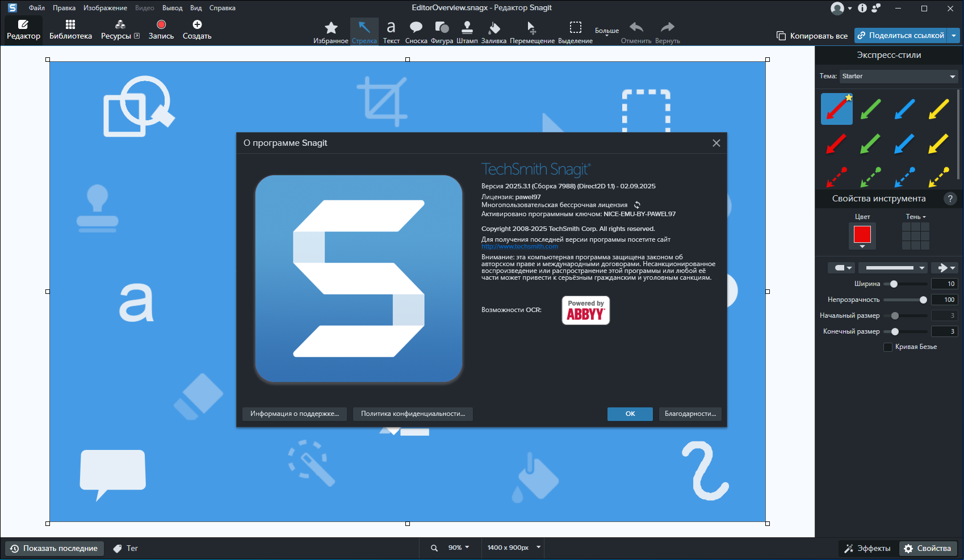Open Ресурсы (Assets) in the top bar
964x560 pixels.
pos(120,30)
